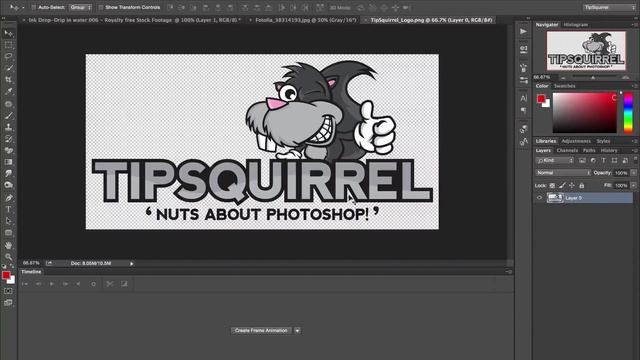Select the History Brush tool
640x360 pixels.
[8, 139]
